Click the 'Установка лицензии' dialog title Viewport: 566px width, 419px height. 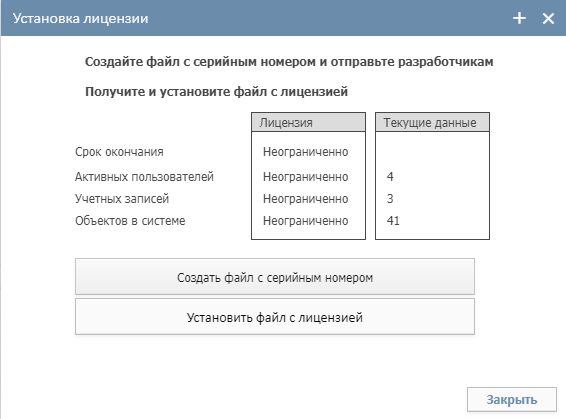80,18
